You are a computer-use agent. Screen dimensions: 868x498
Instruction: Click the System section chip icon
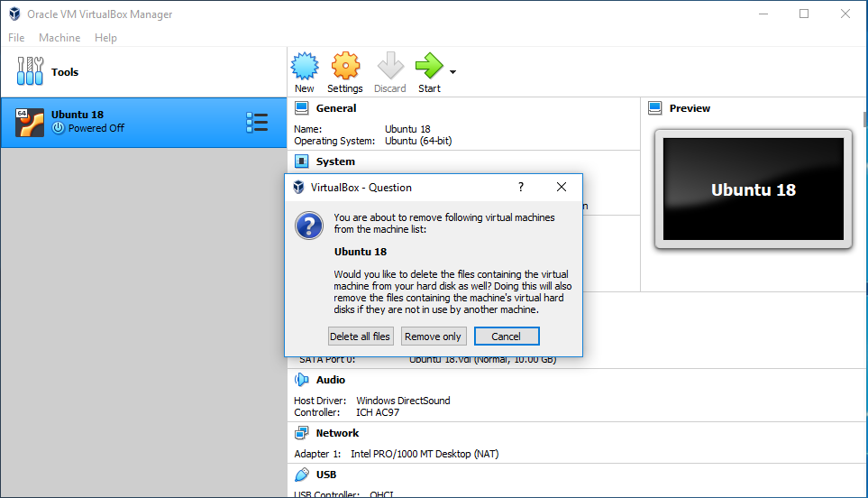coord(302,161)
